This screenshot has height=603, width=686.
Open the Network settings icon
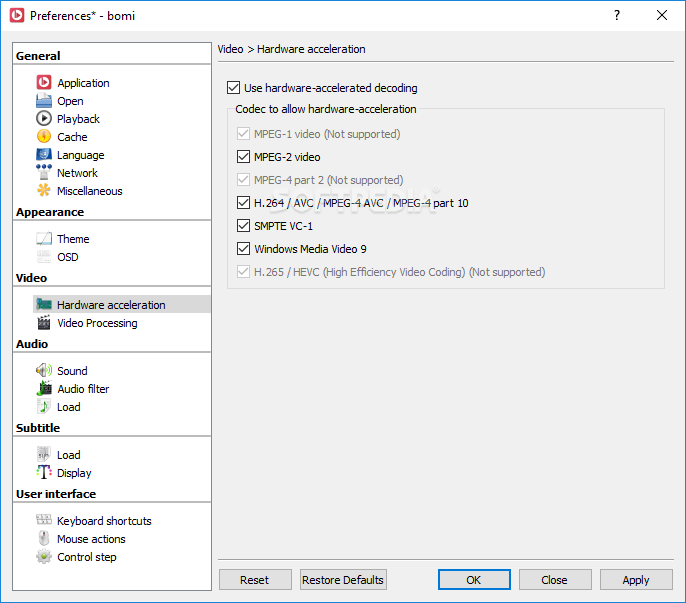pos(44,172)
